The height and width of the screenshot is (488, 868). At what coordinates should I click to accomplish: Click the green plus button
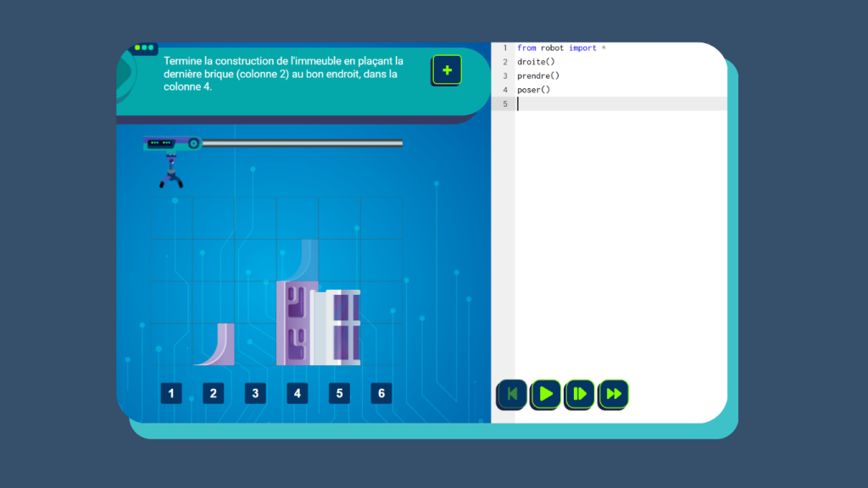[447, 70]
